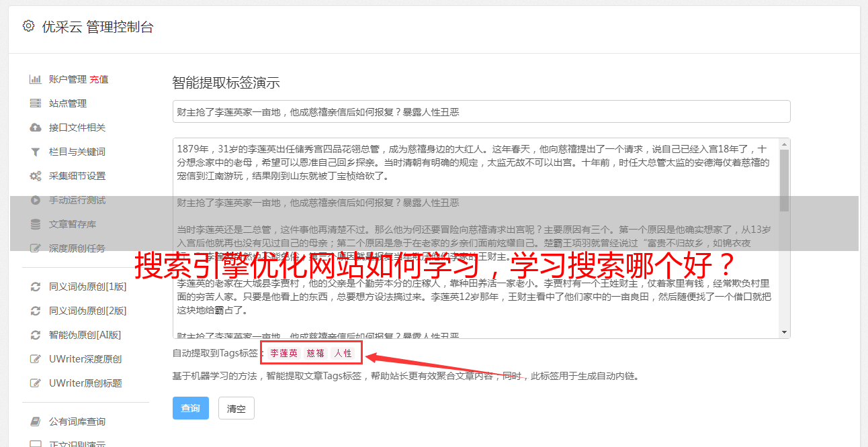
Task: Click the edit icon beside UWriter原创标题
Action: [x=36, y=383]
